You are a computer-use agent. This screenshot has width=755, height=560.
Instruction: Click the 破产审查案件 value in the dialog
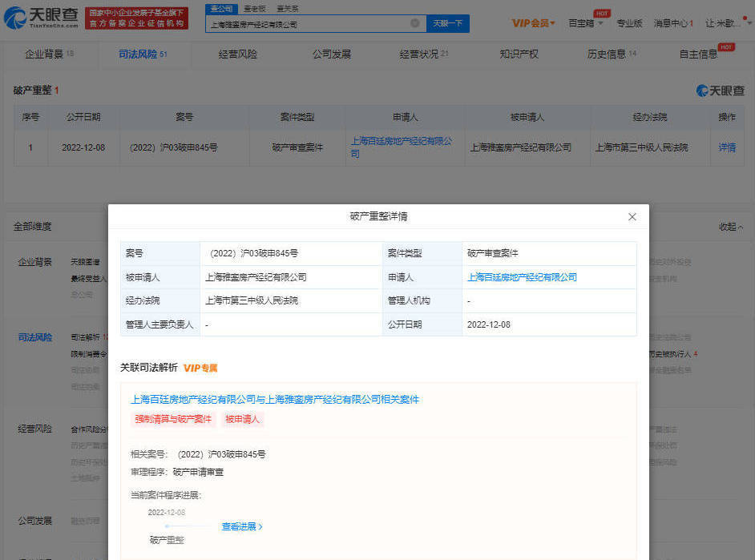[493, 253]
